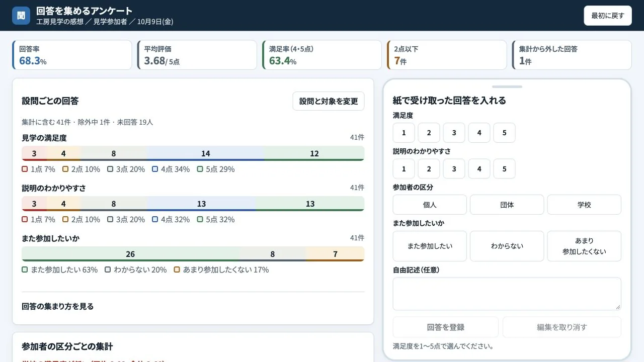Select the また参加したい option button

pyautogui.click(x=430, y=246)
